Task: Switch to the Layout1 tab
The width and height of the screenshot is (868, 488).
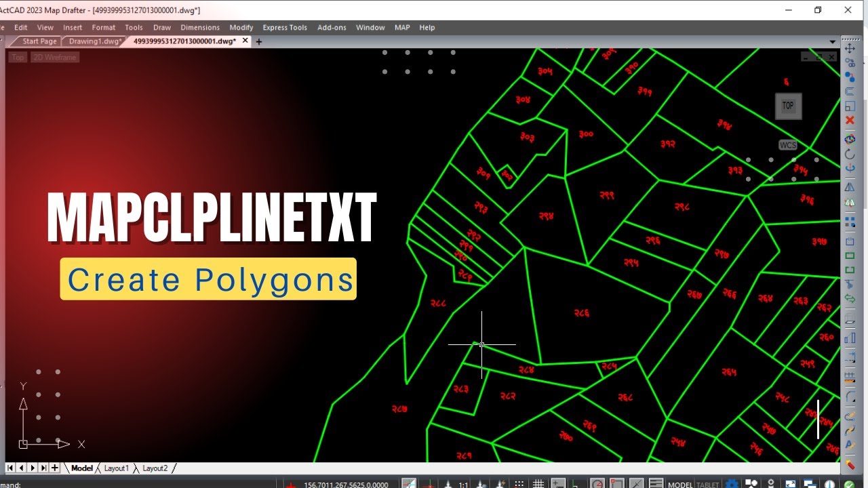Action: coord(116,468)
